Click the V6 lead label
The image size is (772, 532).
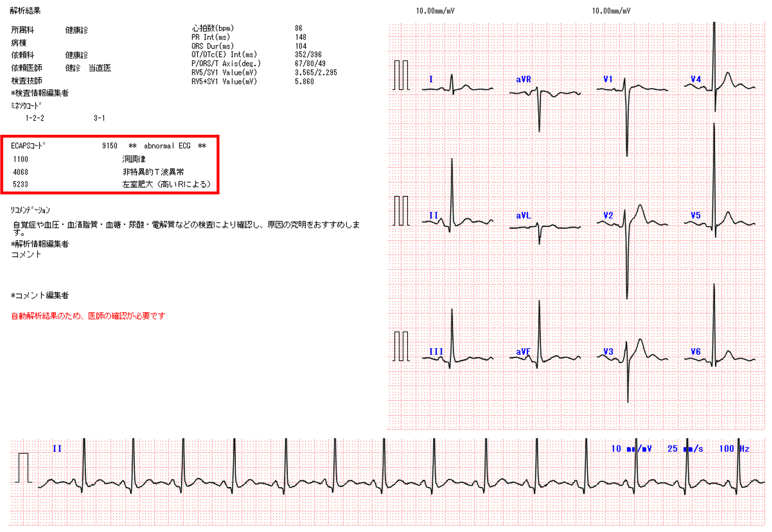(x=695, y=352)
